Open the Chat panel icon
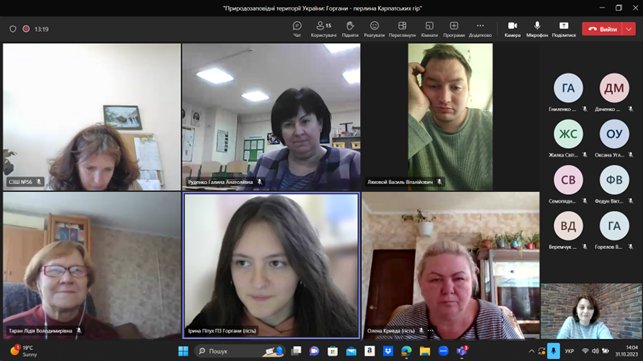The height and width of the screenshot is (361, 643). [297, 29]
